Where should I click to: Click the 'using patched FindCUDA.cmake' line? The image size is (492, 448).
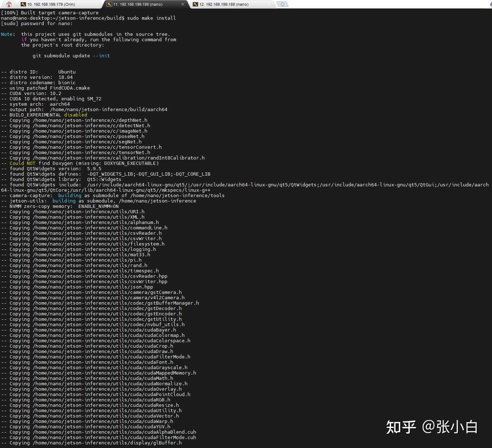[x=46, y=88]
